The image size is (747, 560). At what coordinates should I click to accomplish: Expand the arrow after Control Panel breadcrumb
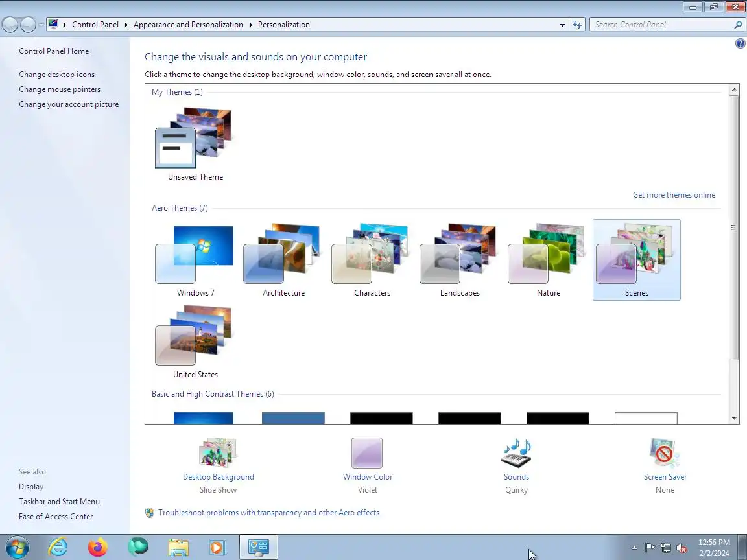click(x=126, y=25)
